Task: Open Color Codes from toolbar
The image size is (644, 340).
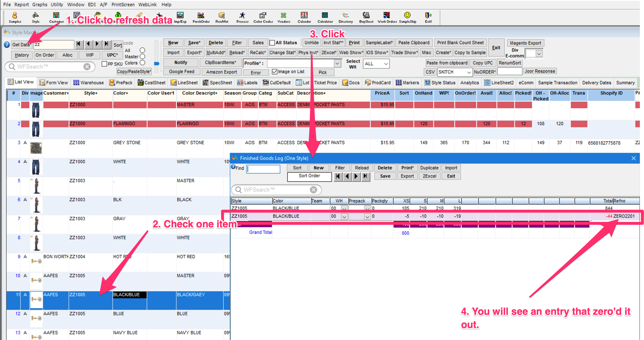Action: pos(263,17)
